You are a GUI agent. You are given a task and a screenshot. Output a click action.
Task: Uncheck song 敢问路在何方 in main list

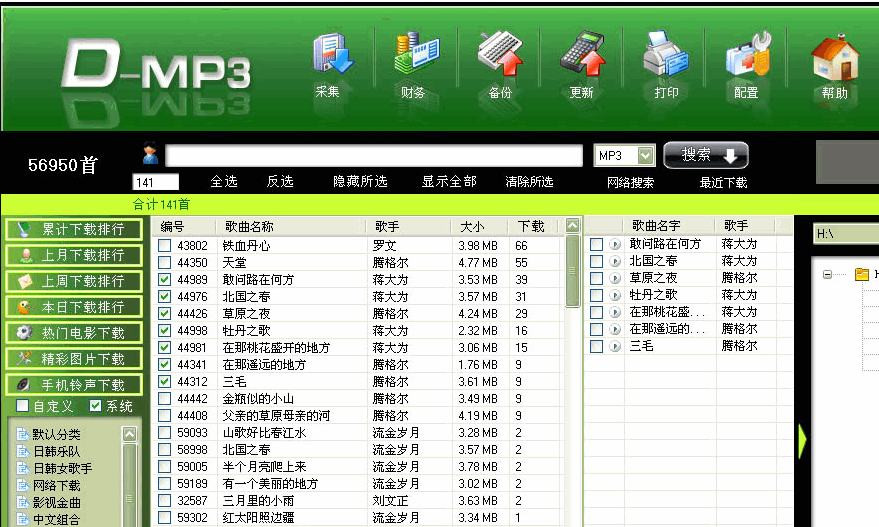pos(164,279)
